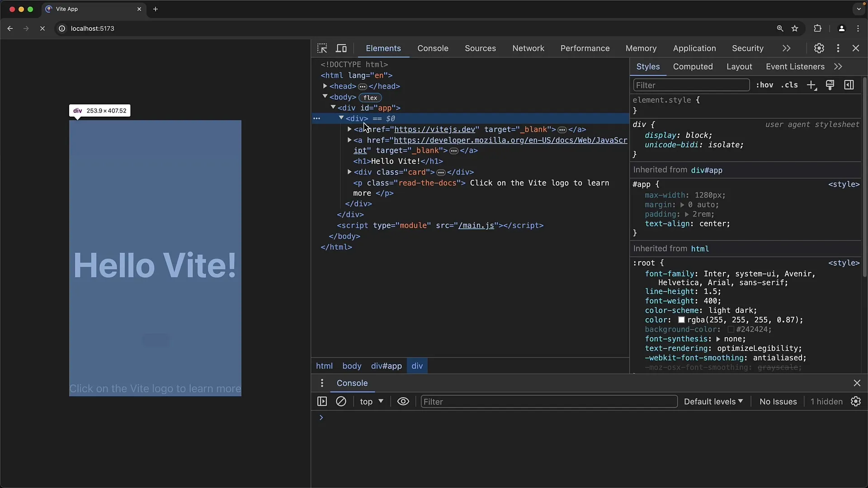Open the #app rule <style> source link
The image size is (868, 488).
(x=844, y=184)
